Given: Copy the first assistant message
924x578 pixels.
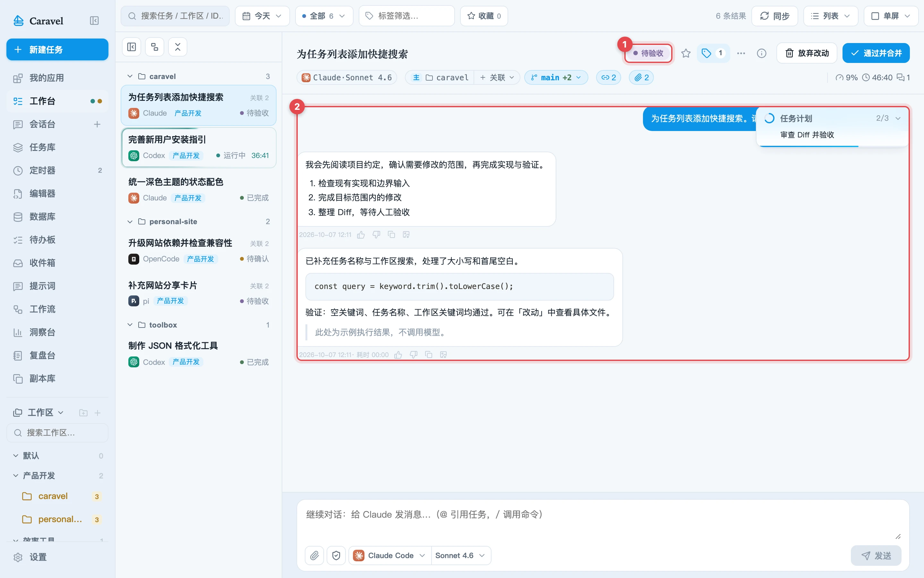Looking at the screenshot, I should [x=391, y=235].
